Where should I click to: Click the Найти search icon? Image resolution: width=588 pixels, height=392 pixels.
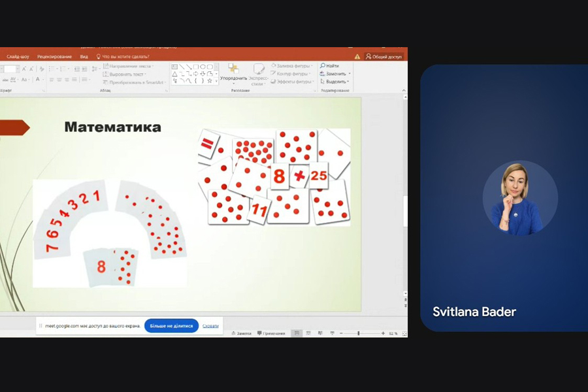[323, 65]
